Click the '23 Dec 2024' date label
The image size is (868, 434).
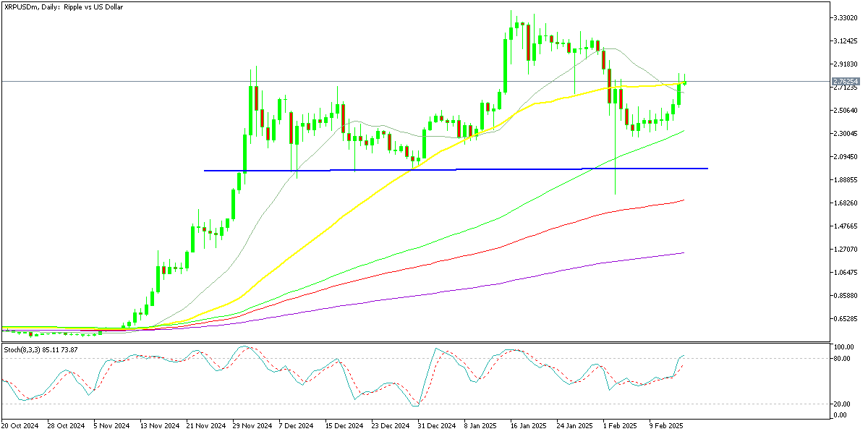coord(392,426)
